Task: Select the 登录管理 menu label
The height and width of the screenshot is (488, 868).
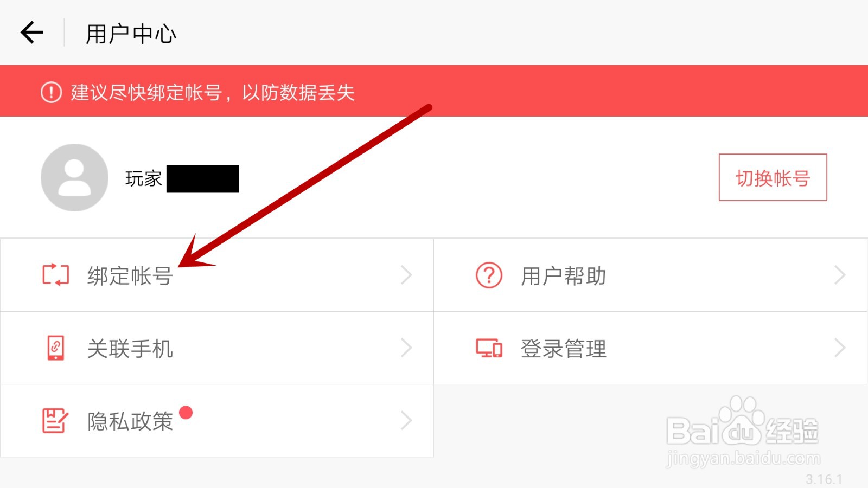Action: click(x=564, y=349)
